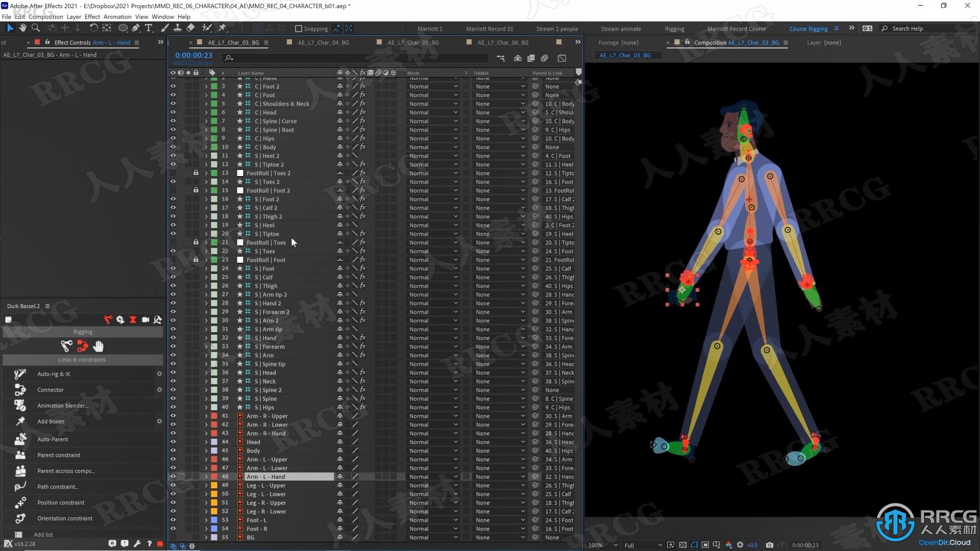Viewport: 980px width, 551px height.
Task: Click the Auto-rig & IK icon
Action: 21,374
